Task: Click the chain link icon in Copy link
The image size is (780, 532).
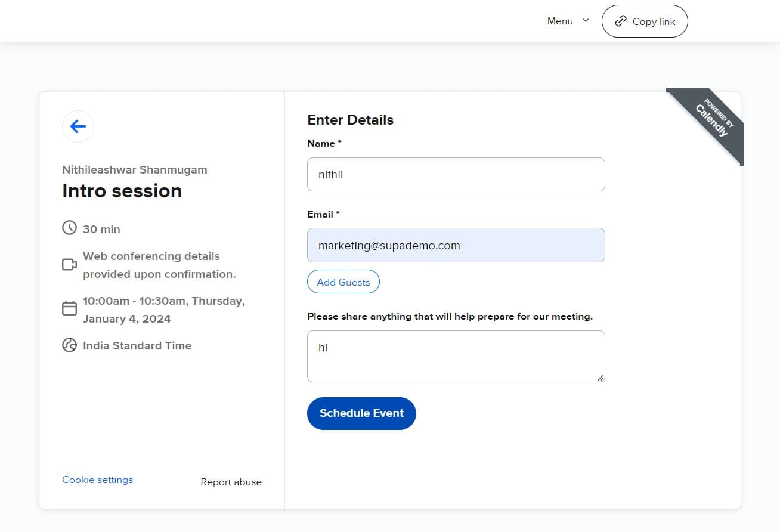Action: pos(621,21)
